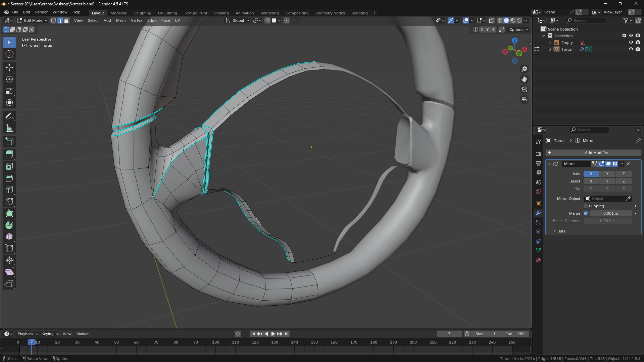Open the viewport Options dropdown
Image resolution: width=644 pixels, height=362 pixels.
(x=518, y=30)
